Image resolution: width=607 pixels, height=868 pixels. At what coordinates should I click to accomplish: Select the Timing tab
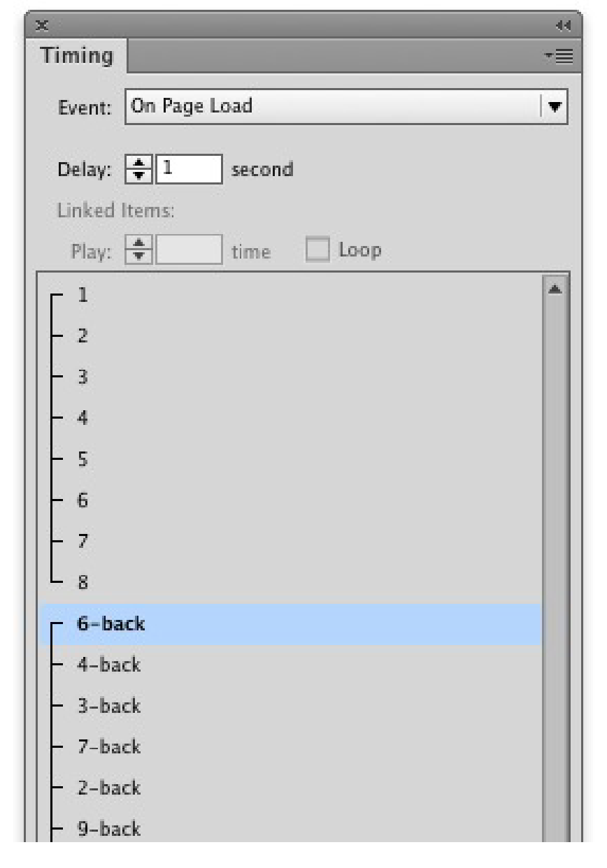(x=76, y=55)
